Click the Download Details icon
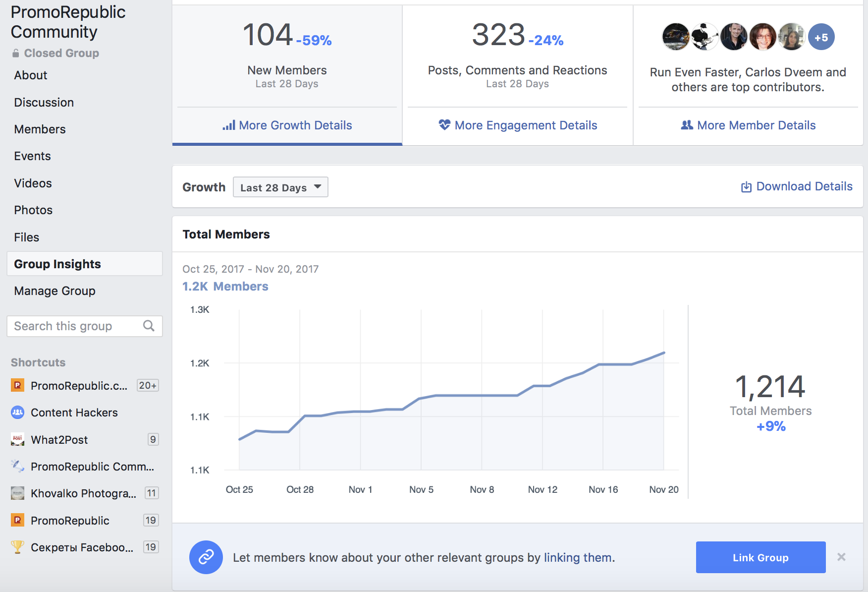The image size is (868, 592). 746,187
